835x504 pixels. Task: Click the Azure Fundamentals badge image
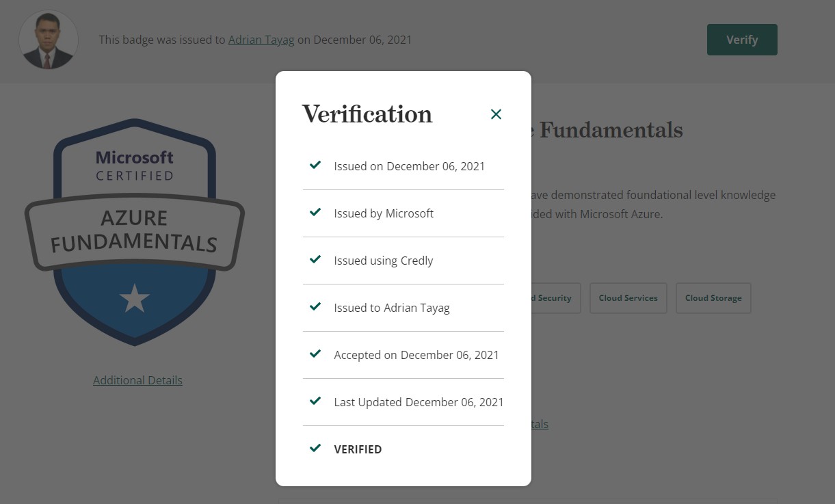[x=135, y=233]
